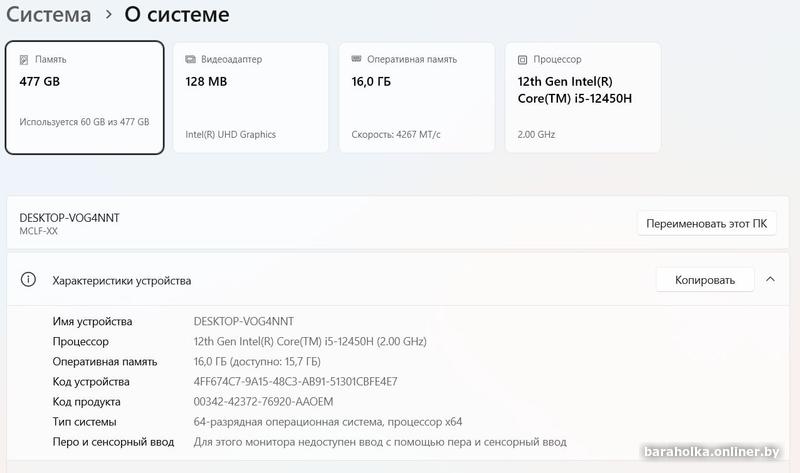The width and height of the screenshot is (800, 473).
Task: Click the Переименовать этот ПК button
Action: click(x=707, y=223)
